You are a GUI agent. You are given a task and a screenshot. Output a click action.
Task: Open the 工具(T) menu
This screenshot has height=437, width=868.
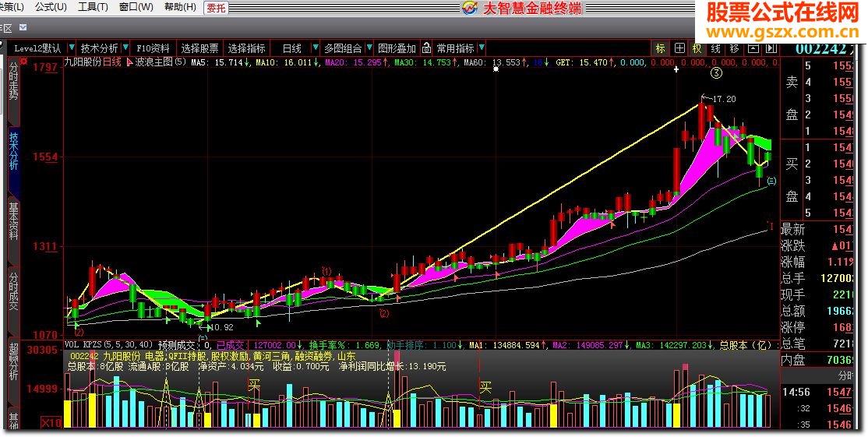pyautogui.click(x=93, y=7)
